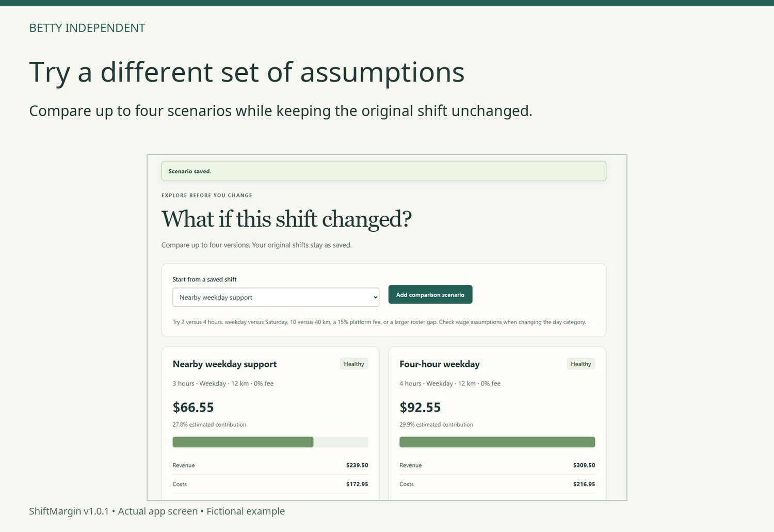Click 'What if this shift changed?' heading
Screen dimensions: 774x532
tap(286, 219)
